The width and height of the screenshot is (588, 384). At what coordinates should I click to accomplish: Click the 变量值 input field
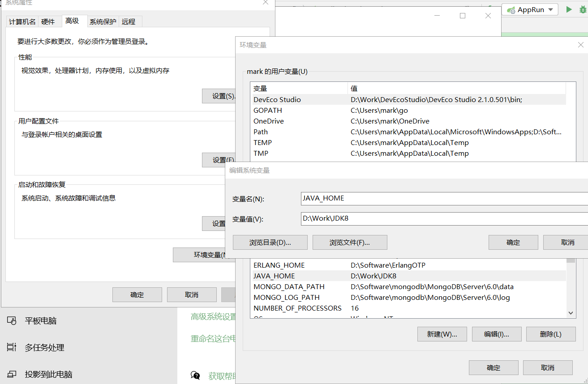coord(444,219)
